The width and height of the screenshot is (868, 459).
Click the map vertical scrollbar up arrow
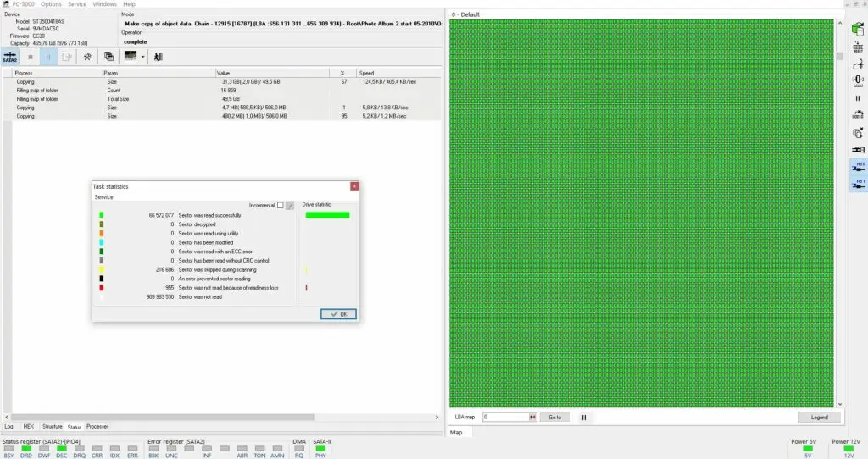point(840,23)
